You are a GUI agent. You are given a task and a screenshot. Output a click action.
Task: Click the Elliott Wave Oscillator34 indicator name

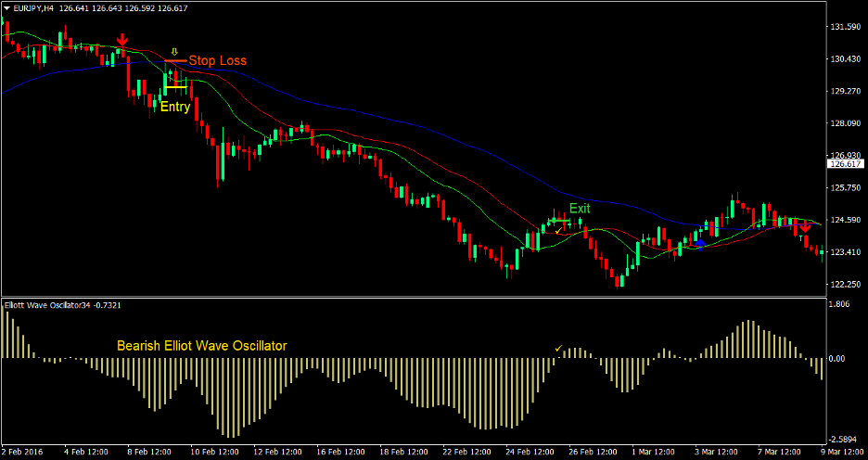click(x=49, y=305)
